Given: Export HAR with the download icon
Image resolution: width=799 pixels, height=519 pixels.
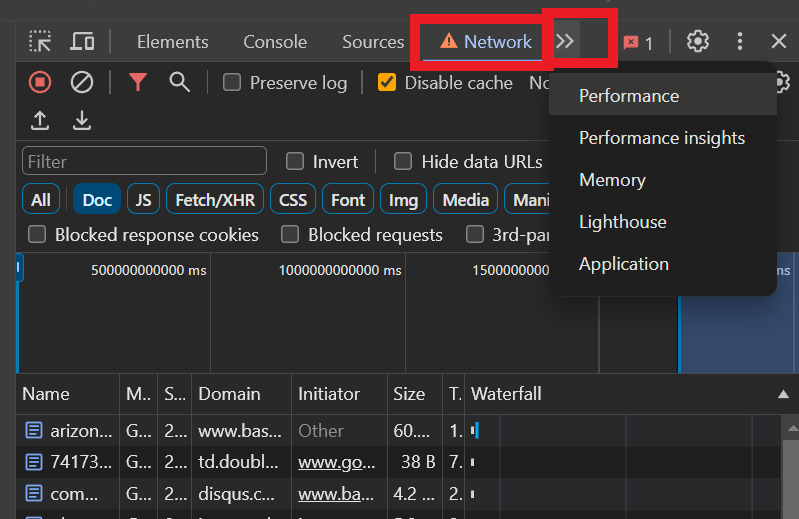Looking at the screenshot, I should [82, 121].
